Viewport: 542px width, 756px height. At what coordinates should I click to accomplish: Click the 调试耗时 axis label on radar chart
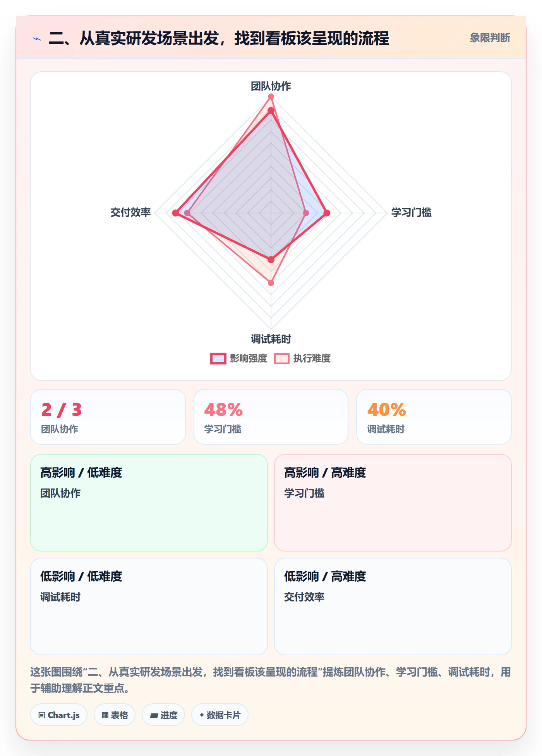click(271, 339)
